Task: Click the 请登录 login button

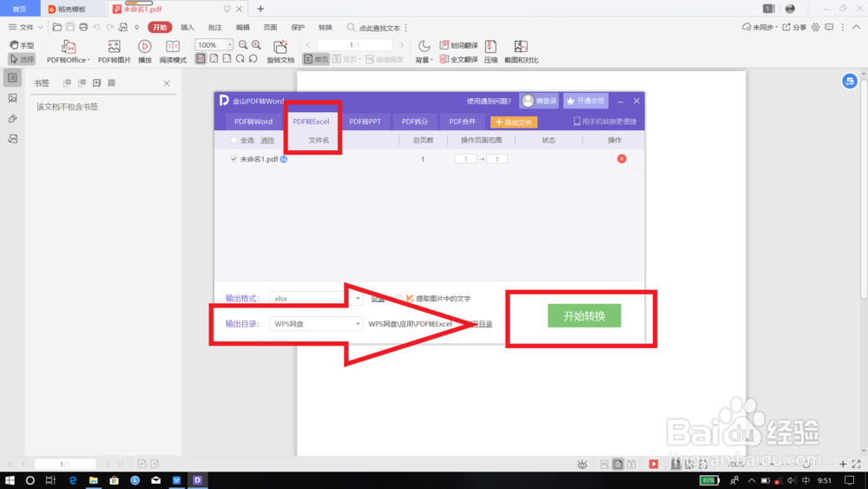Action: (539, 101)
